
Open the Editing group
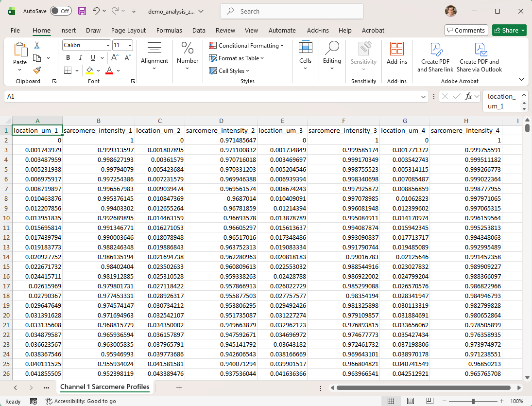pyautogui.click(x=332, y=56)
